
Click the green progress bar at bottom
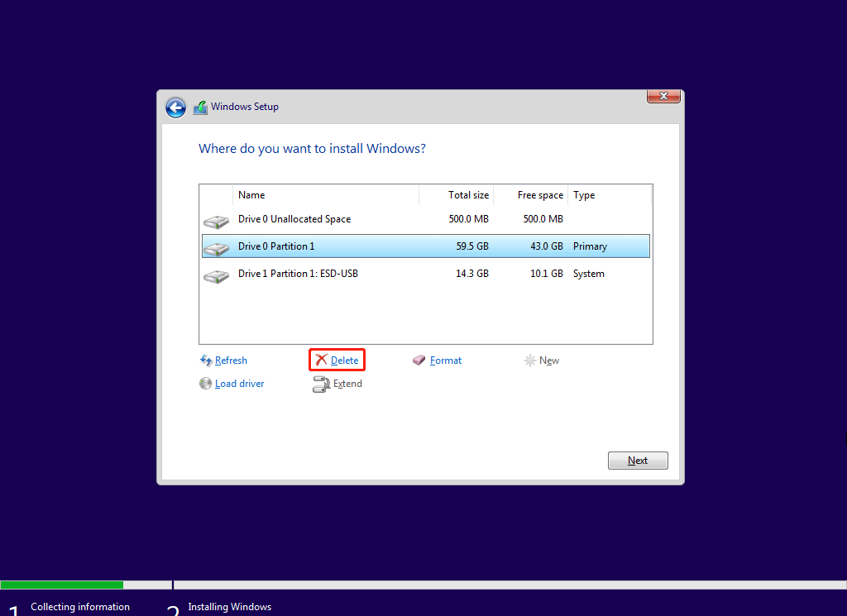62,584
